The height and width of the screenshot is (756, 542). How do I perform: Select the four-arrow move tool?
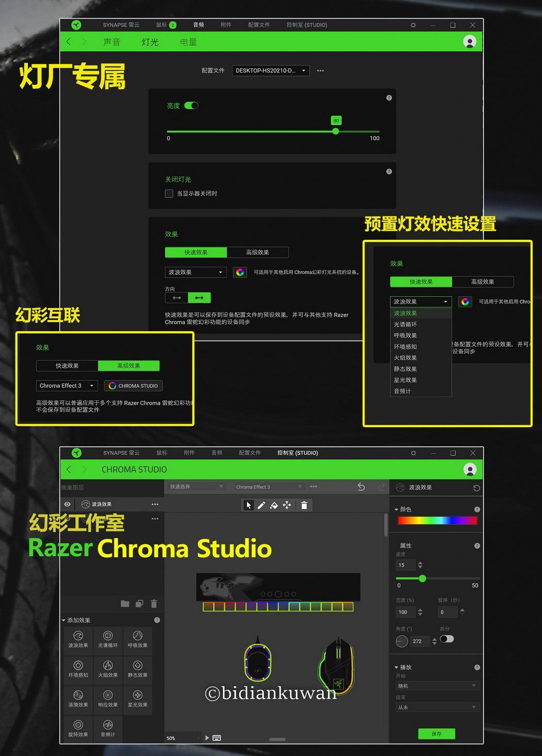287,505
